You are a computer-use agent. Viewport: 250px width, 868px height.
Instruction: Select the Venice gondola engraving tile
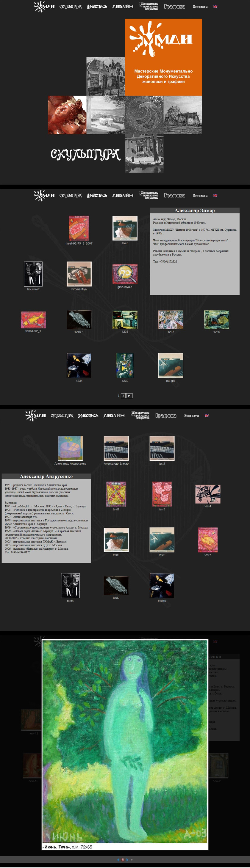(x=144, y=154)
